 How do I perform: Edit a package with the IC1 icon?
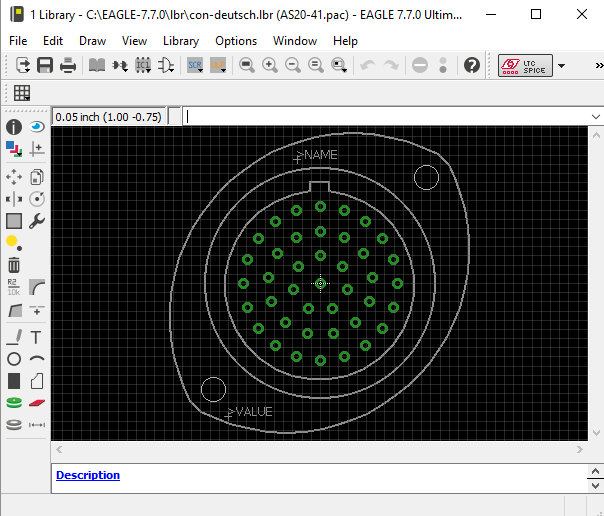[x=143, y=65]
